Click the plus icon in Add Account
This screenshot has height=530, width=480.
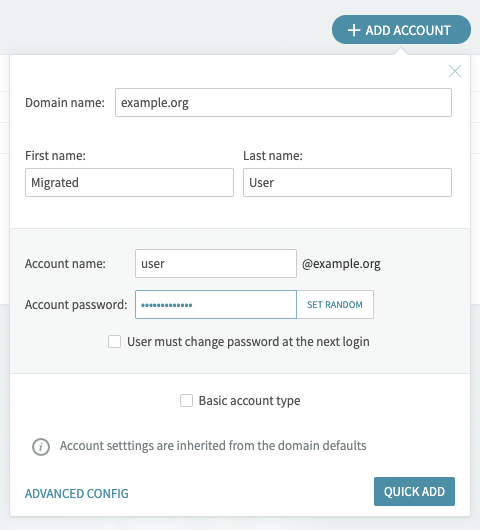click(354, 30)
